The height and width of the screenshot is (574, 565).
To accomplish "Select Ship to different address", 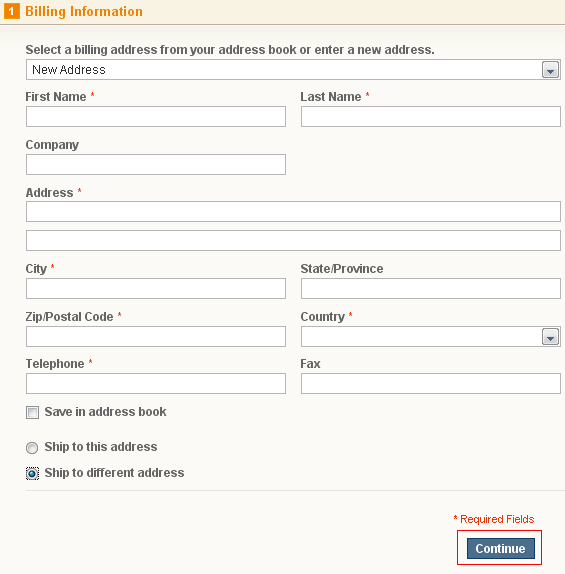I will pos(32,473).
